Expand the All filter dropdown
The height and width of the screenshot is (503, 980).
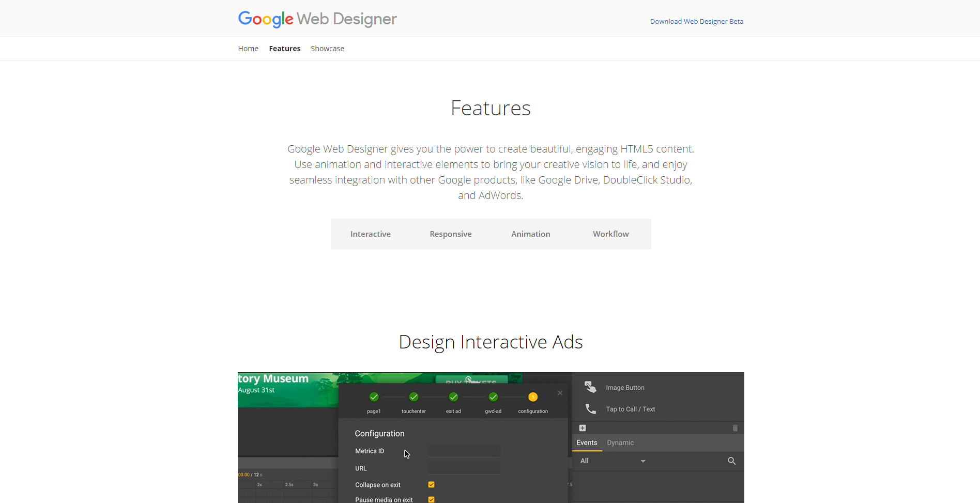[x=613, y=461]
